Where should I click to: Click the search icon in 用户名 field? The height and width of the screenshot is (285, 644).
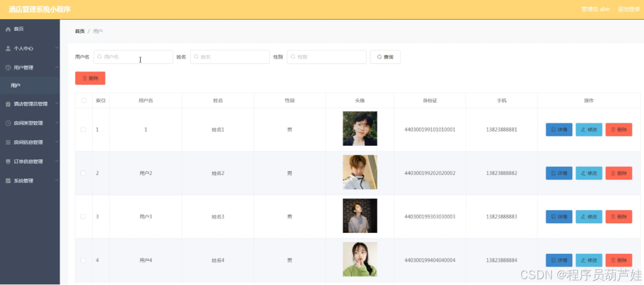(x=100, y=56)
